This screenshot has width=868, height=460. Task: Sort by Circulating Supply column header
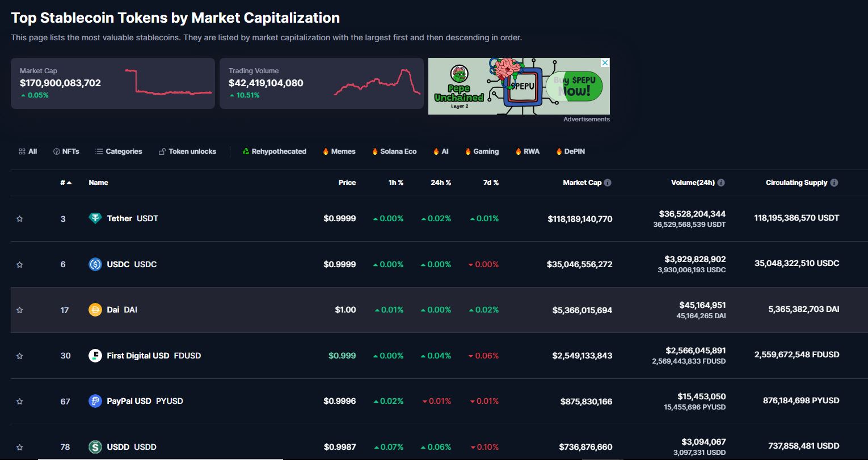pyautogui.click(x=797, y=183)
